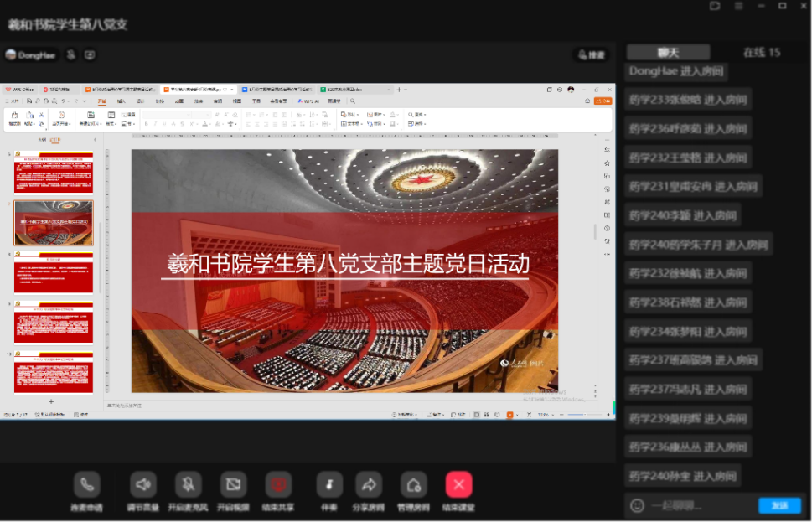Viewport: 812px width, 522px height.
Task: Toggle camera with 开启视频
Action: coord(233,484)
